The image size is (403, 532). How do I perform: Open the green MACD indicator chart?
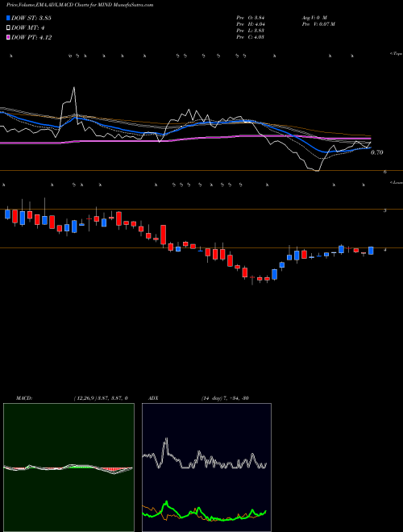pos(69,468)
